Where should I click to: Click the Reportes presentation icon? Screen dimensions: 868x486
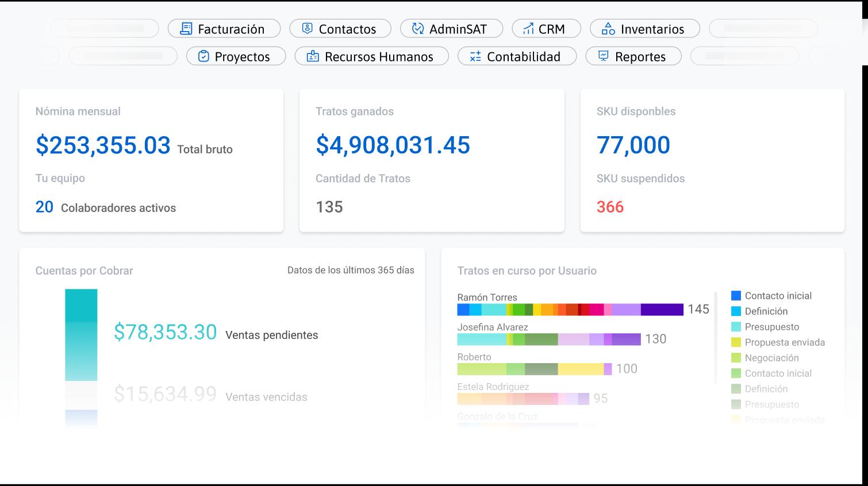click(603, 56)
